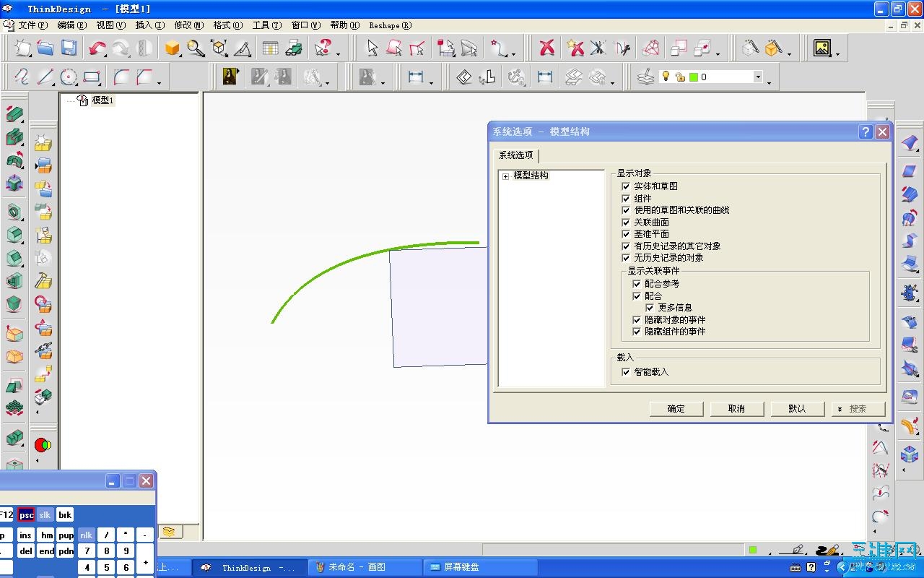Image resolution: width=924 pixels, height=578 pixels.
Task: Open the 插入 menu
Action: tap(149, 25)
